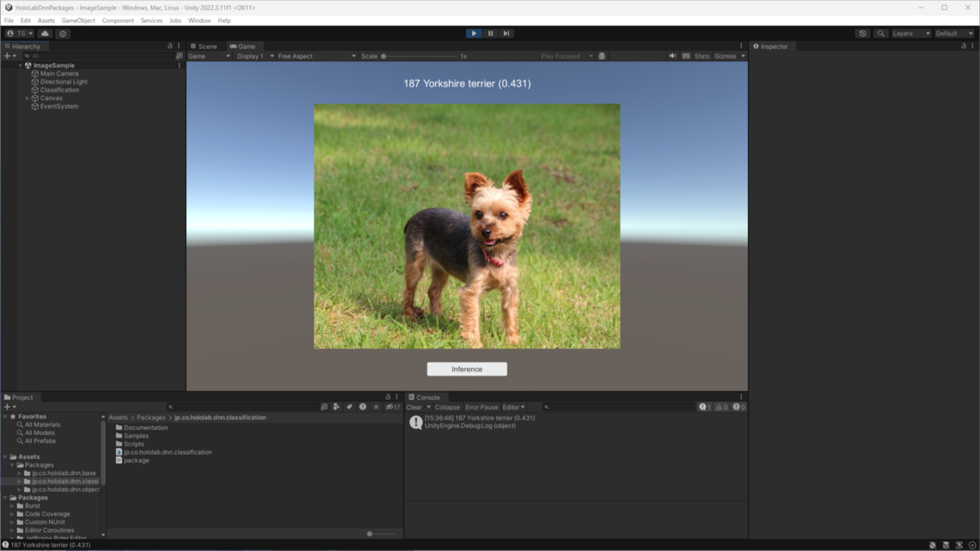The image size is (980, 551).
Task: Click the version control icon in top toolbar
Action: pos(63,33)
